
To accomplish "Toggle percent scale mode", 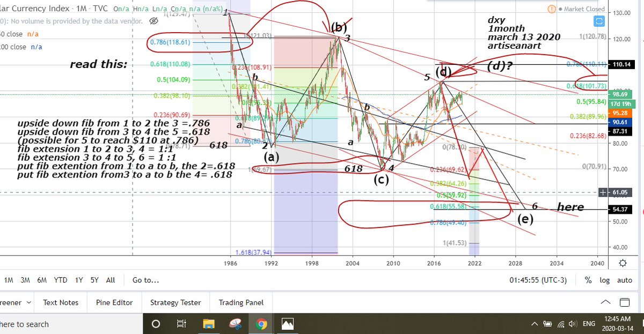I will [588, 280].
